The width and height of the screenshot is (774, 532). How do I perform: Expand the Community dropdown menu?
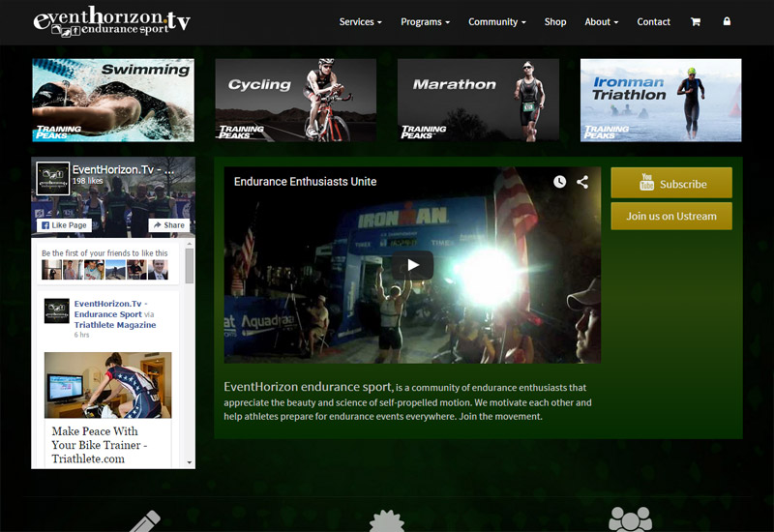pos(497,21)
